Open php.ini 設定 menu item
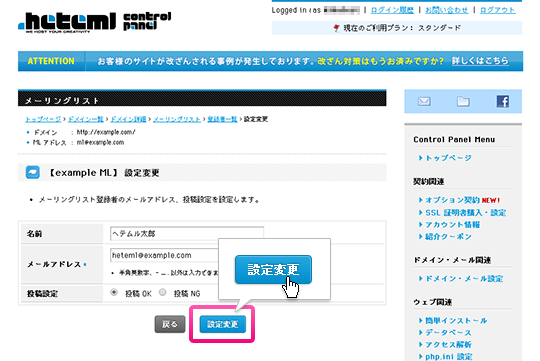This screenshot has width=540, height=361. pos(449,357)
